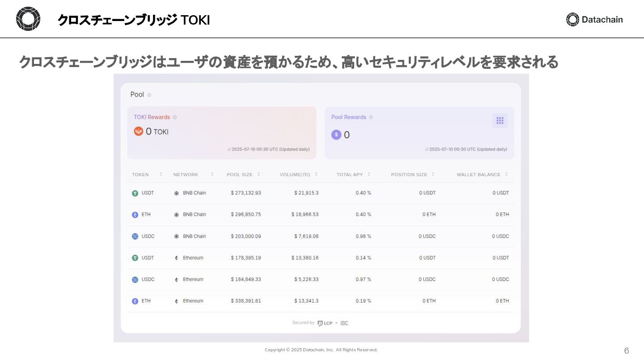The height and width of the screenshot is (362, 644).
Task: Click the pool size value $ 273,132.93
Action: pos(246,193)
